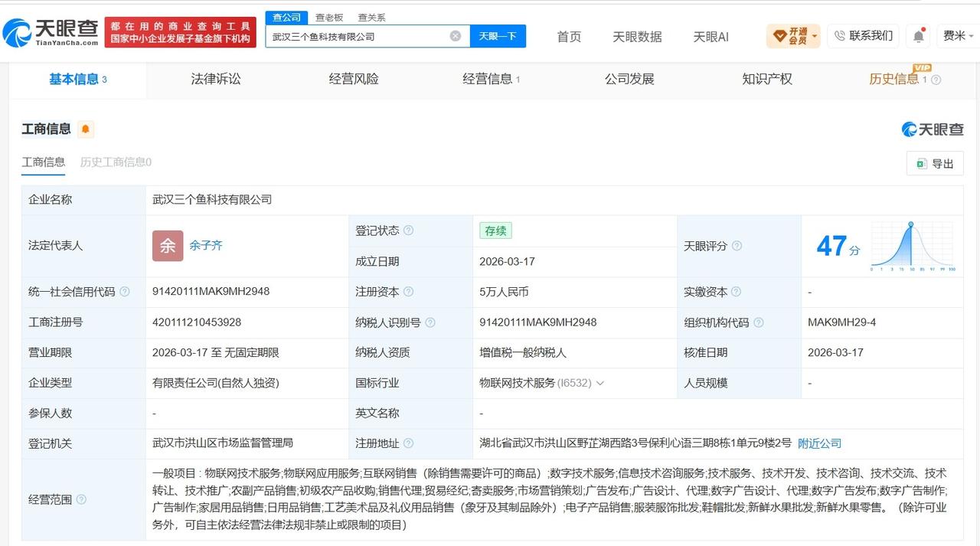
Task: Switch to 查公司 search tab
Action: [x=286, y=17]
